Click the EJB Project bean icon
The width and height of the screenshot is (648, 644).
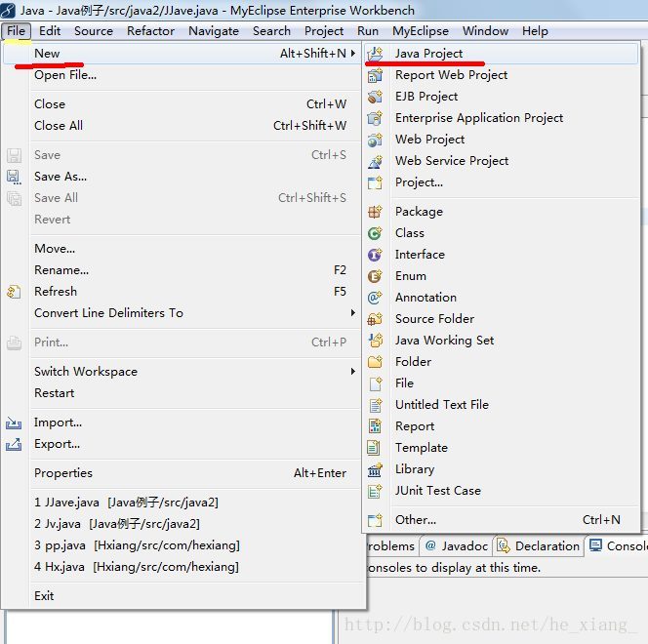click(x=375, y=97)
